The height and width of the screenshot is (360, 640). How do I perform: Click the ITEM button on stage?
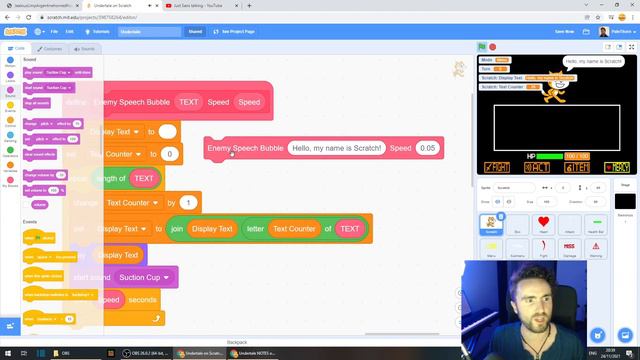pyautogui.click(x=577, y=167)
